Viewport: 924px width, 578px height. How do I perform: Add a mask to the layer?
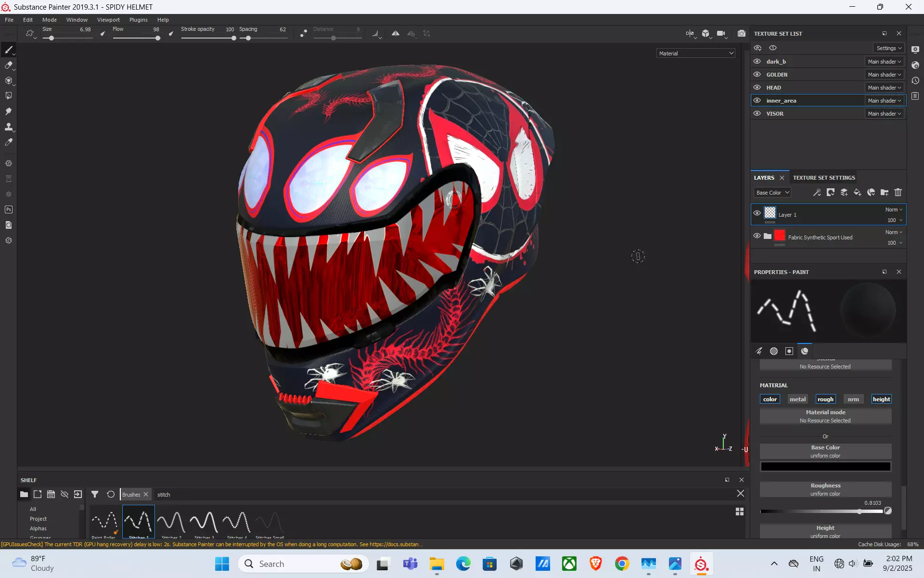(x=831, y=193)
